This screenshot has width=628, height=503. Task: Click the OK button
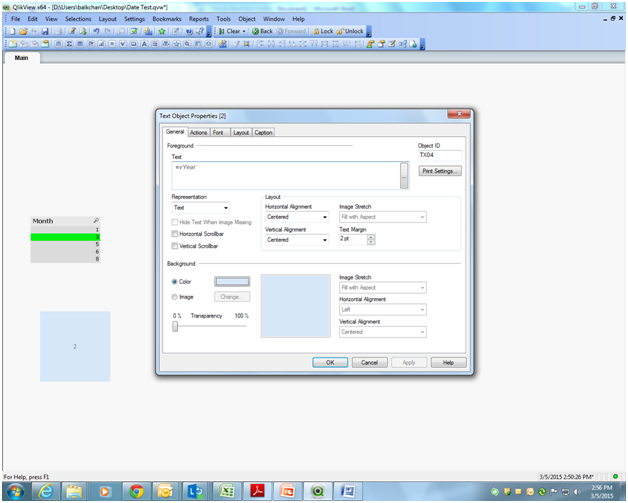330,362
